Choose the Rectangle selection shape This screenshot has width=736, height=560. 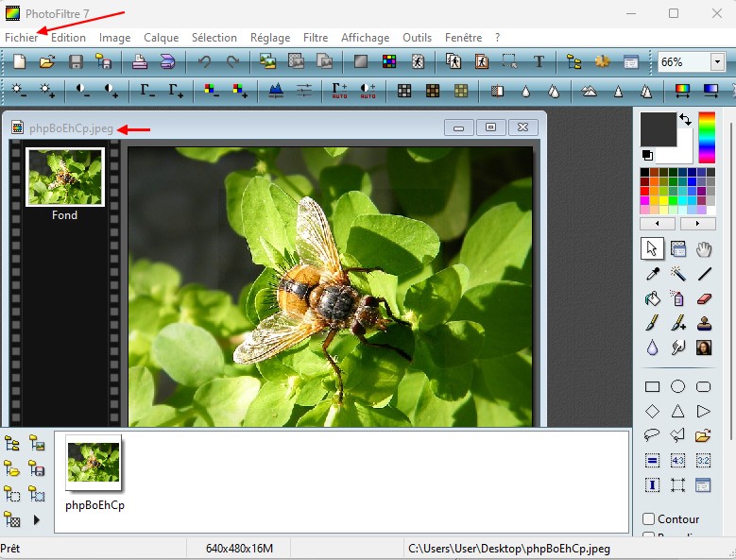[x=653, y=386]
